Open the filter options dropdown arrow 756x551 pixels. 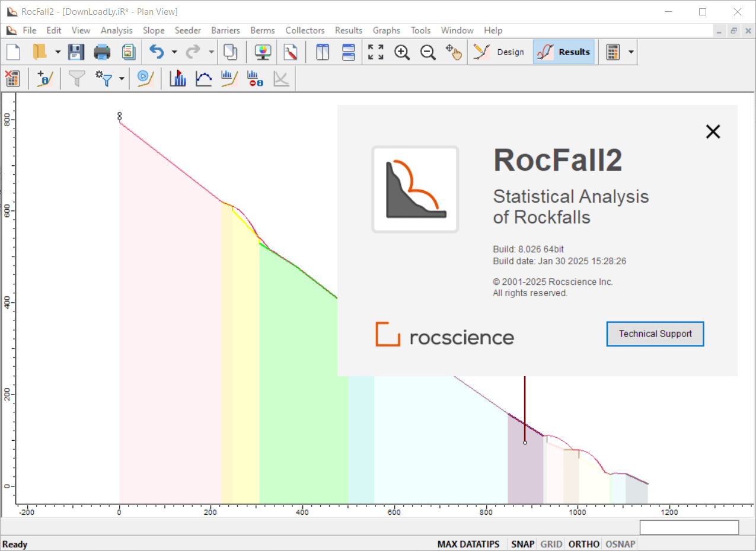click(122, 78)
